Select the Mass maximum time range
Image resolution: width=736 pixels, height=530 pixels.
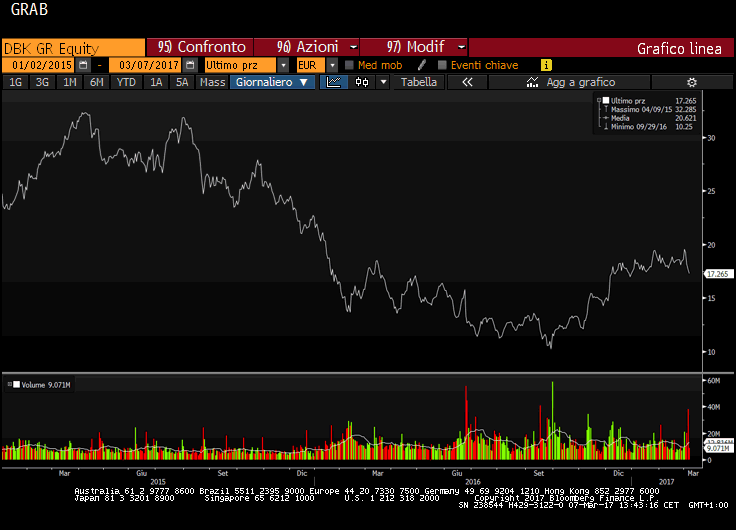click(212, 82)
